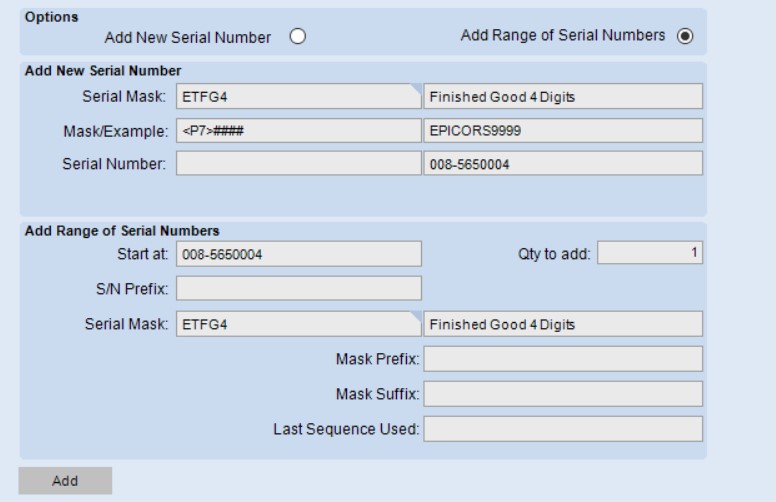Click the top Serial Mask ETFG4 field

pos(299,96)
